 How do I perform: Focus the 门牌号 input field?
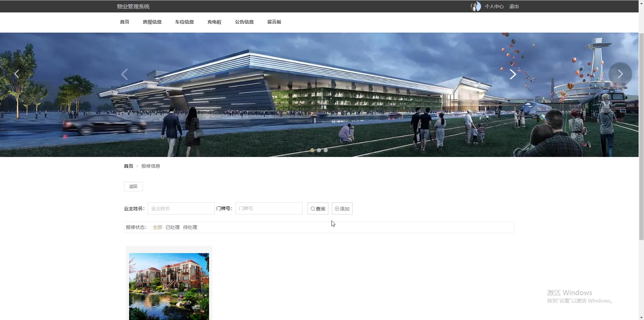pos(269,208)
